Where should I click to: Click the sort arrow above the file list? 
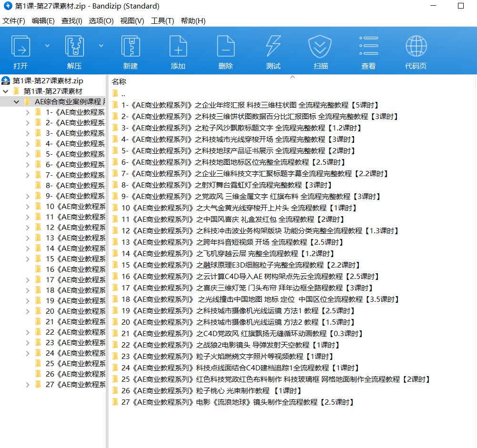coord(292,77)
